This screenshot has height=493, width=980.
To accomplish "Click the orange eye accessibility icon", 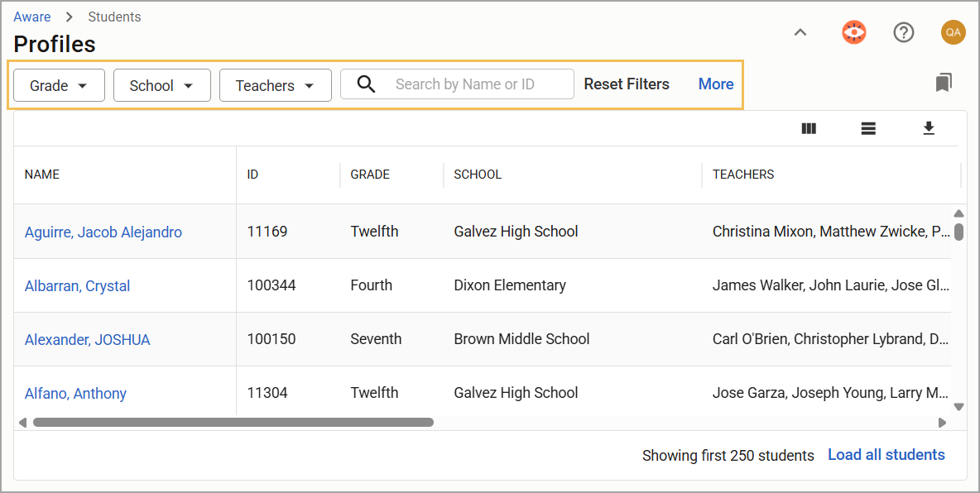I will 853,32.
